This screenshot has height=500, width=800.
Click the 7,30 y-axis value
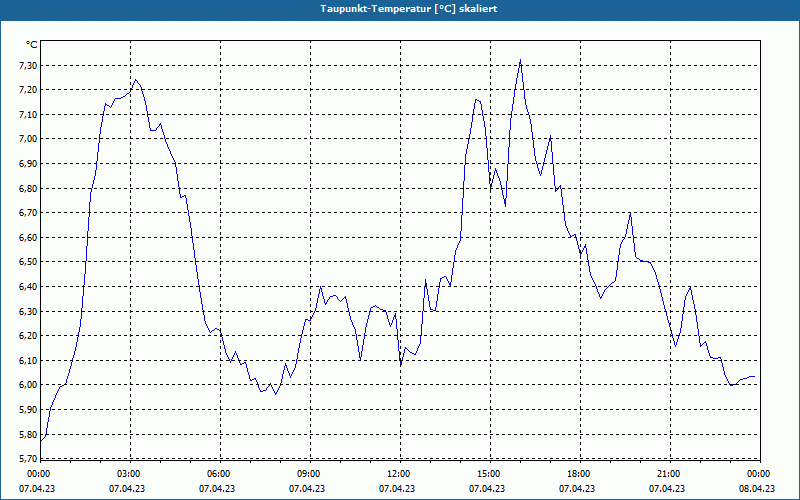pos(28,65)
